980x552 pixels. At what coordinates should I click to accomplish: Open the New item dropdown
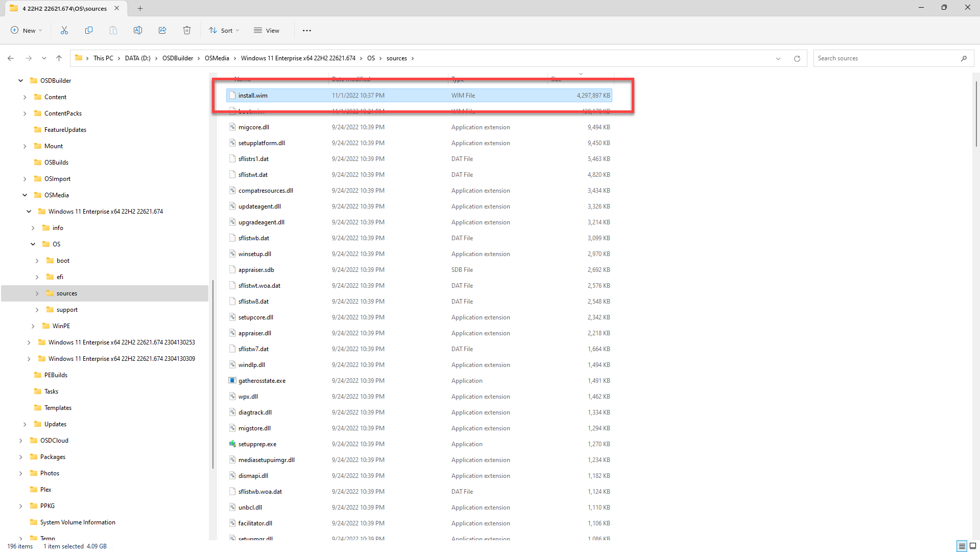(x=27, y=31)
